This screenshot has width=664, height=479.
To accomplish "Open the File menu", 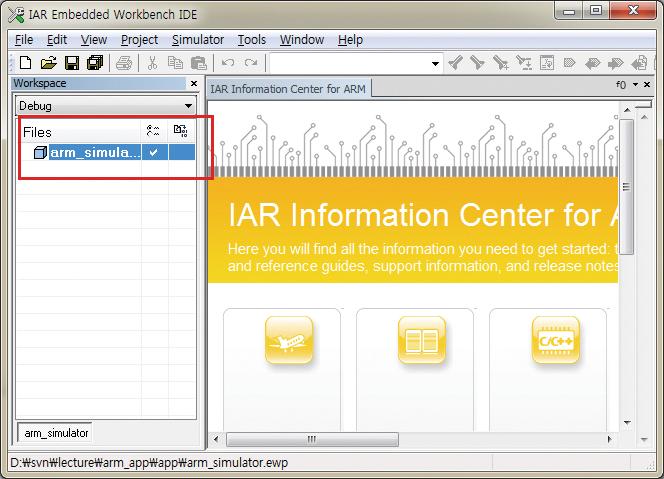I will coord(24,40).
